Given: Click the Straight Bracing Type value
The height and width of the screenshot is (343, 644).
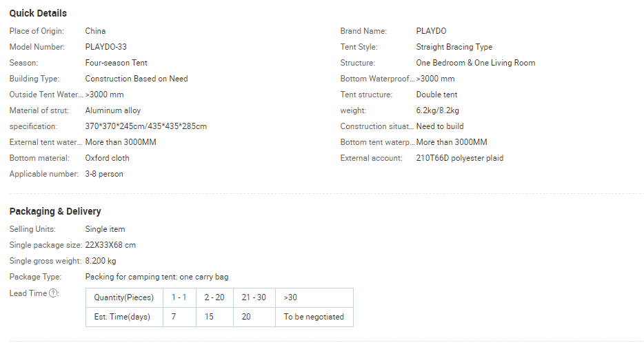Looking at the screenshot, I should tap(454, 47).
